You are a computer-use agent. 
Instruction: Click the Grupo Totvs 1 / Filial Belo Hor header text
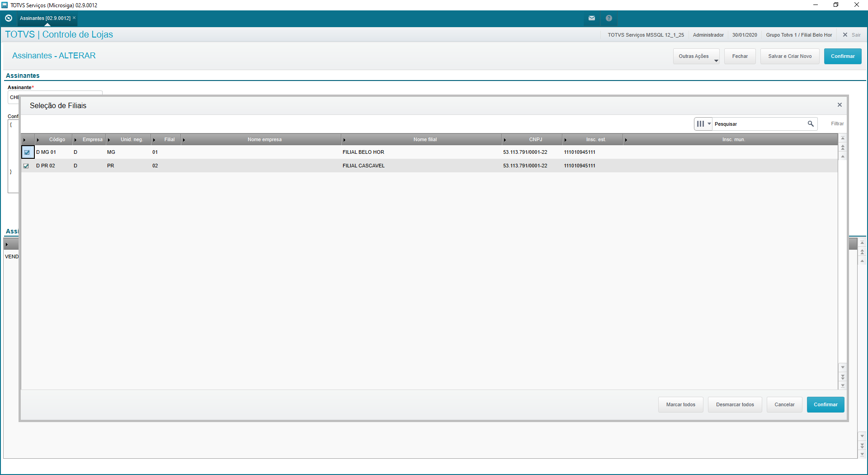[x=799, y=35]
